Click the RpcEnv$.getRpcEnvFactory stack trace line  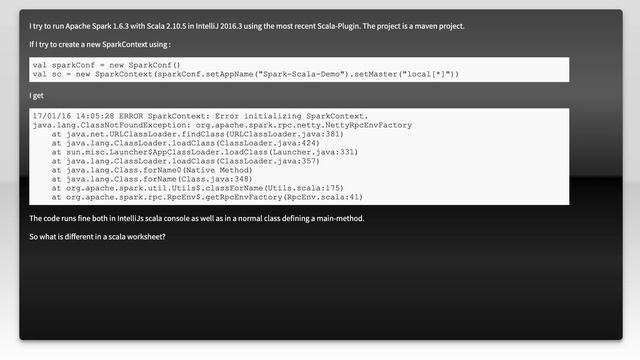(x=207, y=197)
